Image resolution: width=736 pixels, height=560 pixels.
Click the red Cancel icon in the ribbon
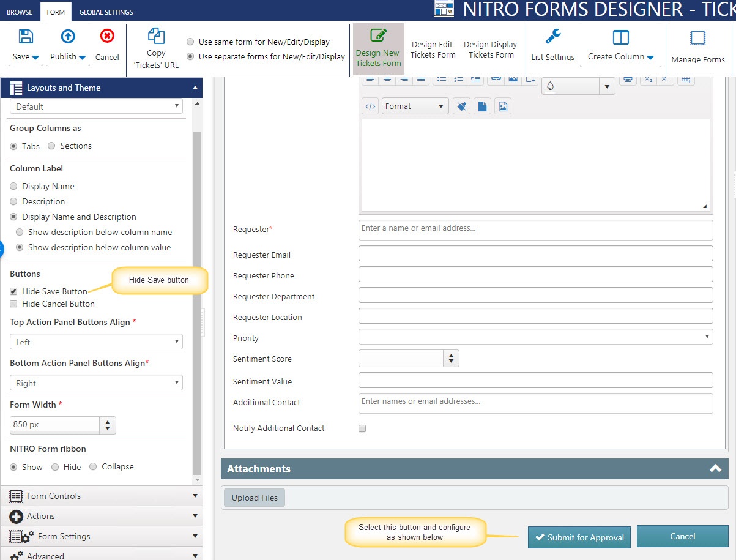click(x=107, y=37)
